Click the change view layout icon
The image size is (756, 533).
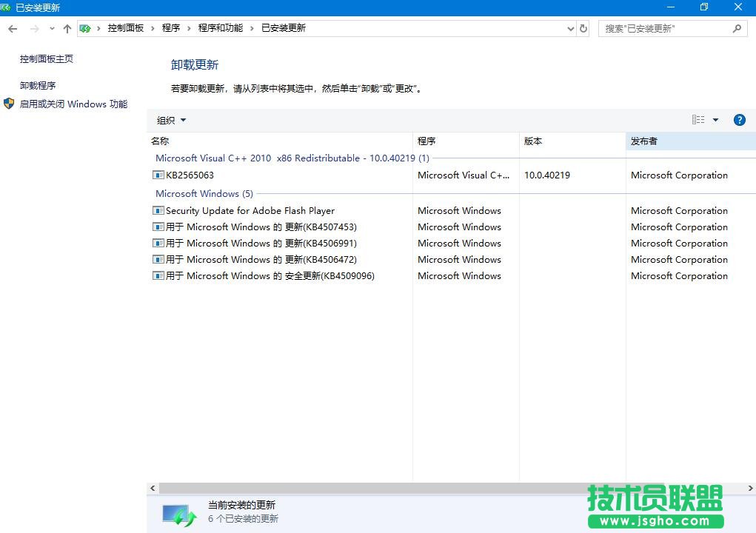(698, 119)
